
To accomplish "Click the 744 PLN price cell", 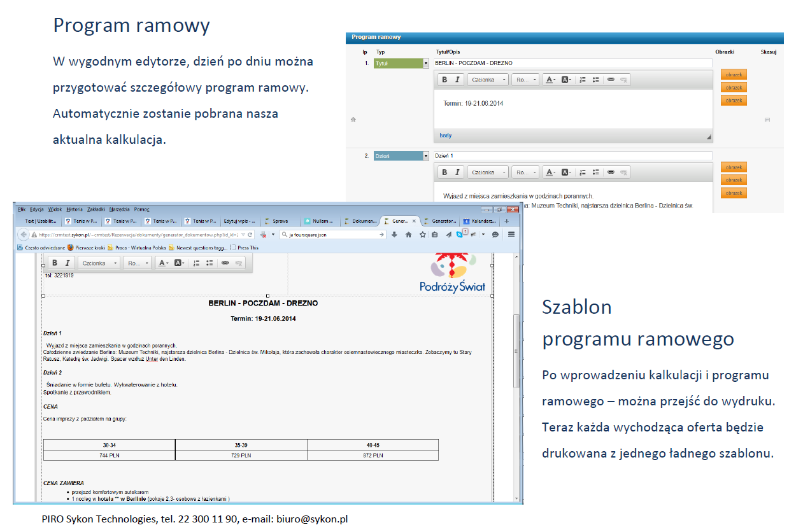I will (110, 455).
